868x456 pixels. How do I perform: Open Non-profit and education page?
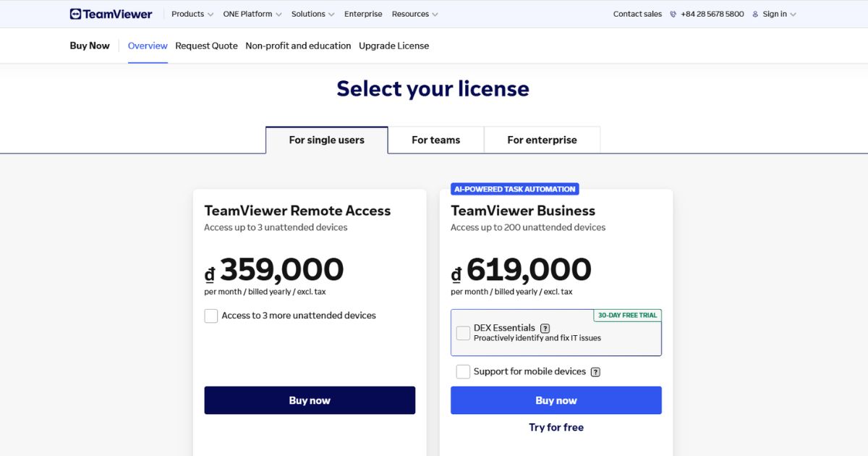click(298, 46)
